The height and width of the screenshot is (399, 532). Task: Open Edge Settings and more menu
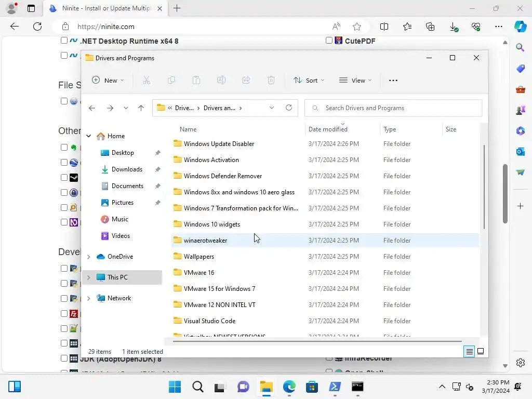(x=498, y=26)
